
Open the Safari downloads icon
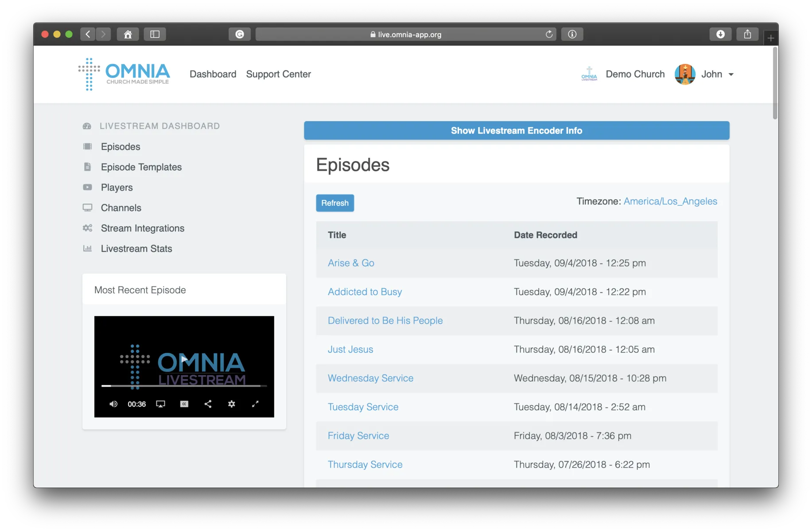720,34
